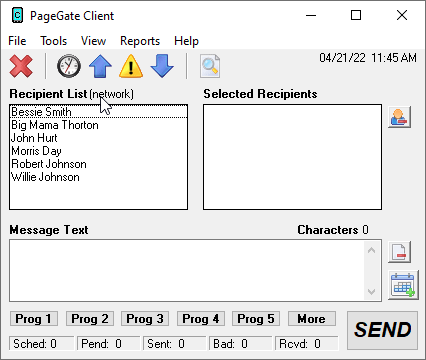The image size is (426, 360).
Task: Minimize the PageGate Client window
Action: click(x=311, y=15)
